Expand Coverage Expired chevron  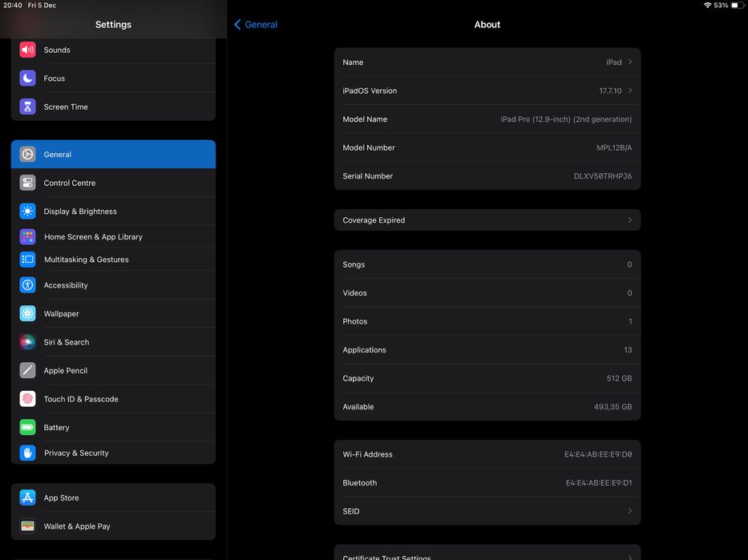pos(630,220)
